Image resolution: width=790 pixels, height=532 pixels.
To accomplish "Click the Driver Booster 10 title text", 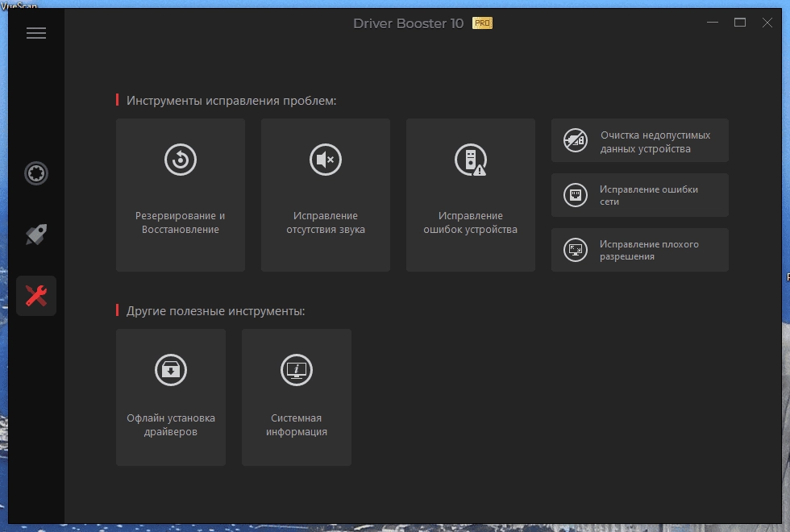I will 408,23.
